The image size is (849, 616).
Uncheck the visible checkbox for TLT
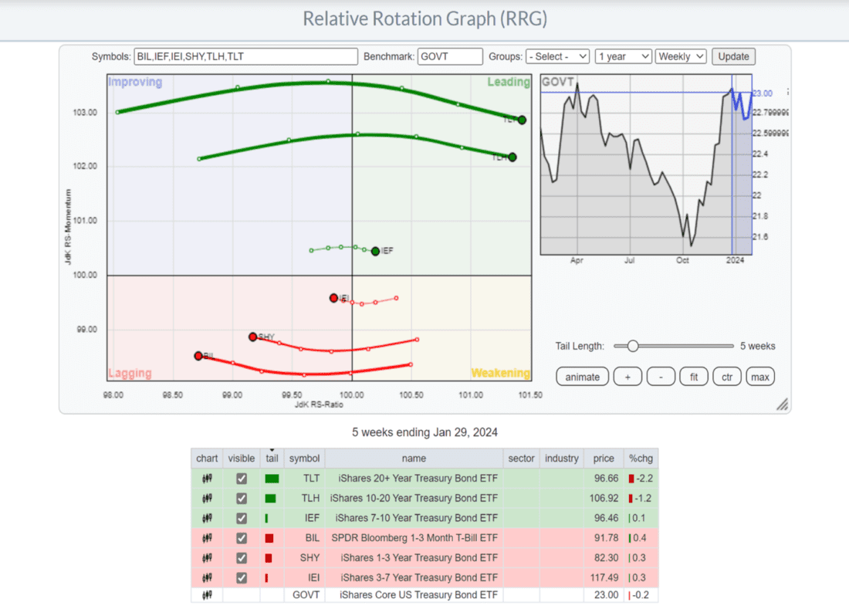click(242, 479)
